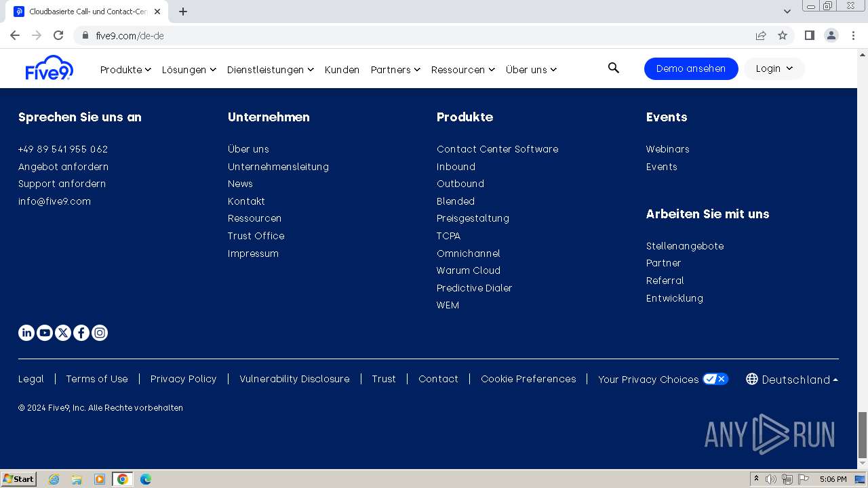Open Stellenangebote link
The height and width of the screenshot is (488, 868).
pos(685,246)
